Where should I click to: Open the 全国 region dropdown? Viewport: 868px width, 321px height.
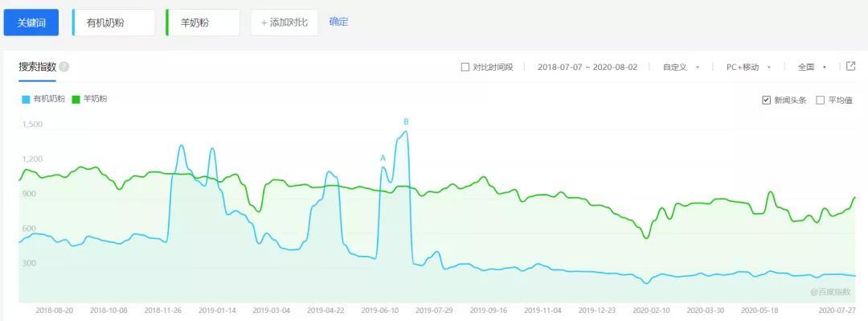(812, 67)
